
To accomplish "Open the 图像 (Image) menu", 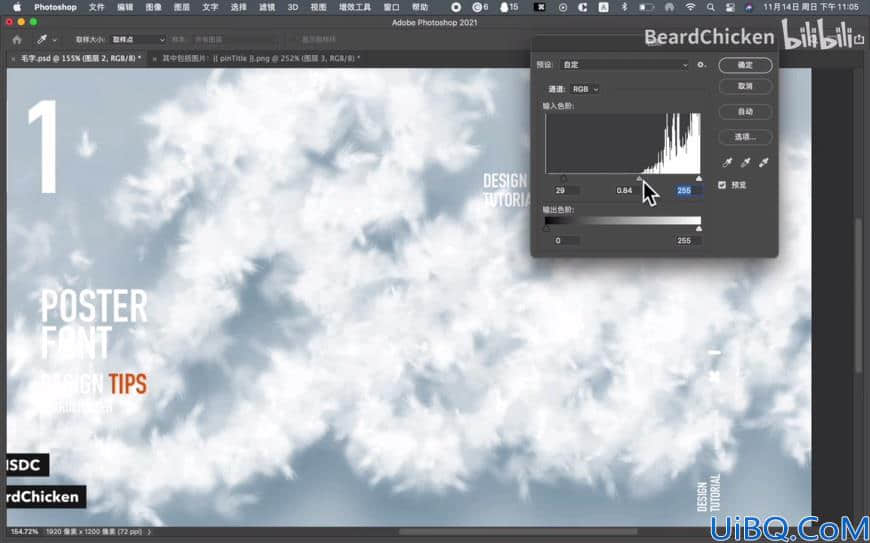I will tap(153, 7).
